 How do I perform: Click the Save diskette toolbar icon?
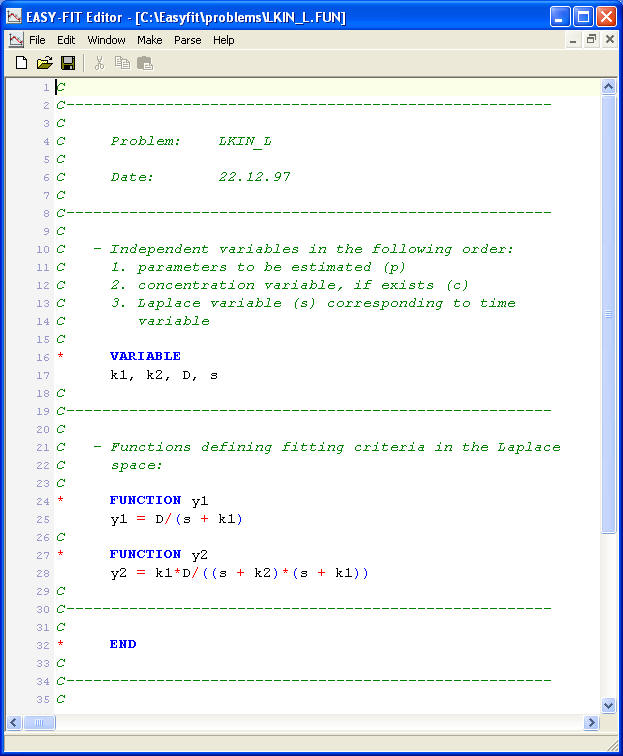coord(67,63)
